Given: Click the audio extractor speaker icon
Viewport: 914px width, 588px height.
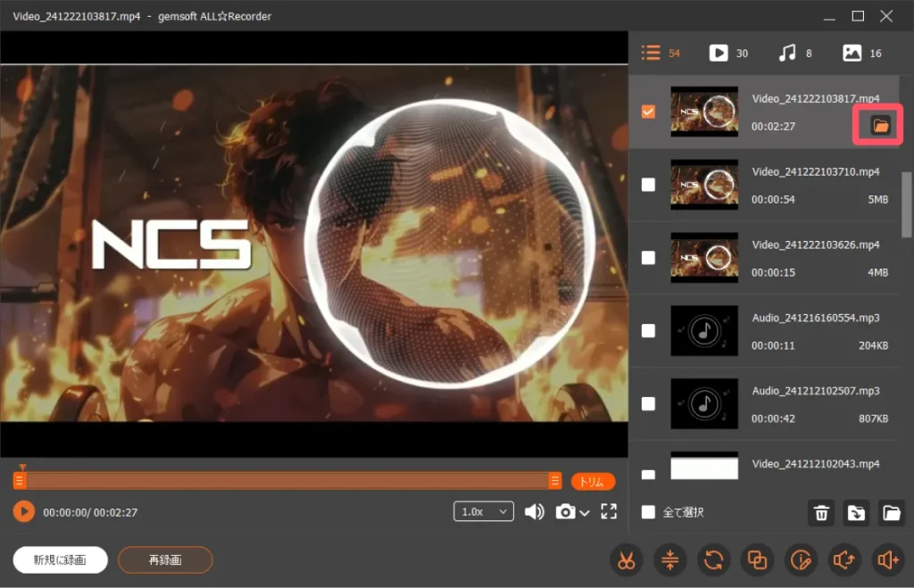Looking at the screenshot, I should pyautogui.click(x=844, y=560).
